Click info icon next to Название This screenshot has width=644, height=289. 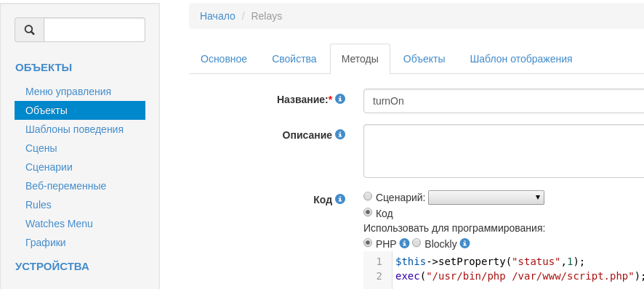coord(340,99)
